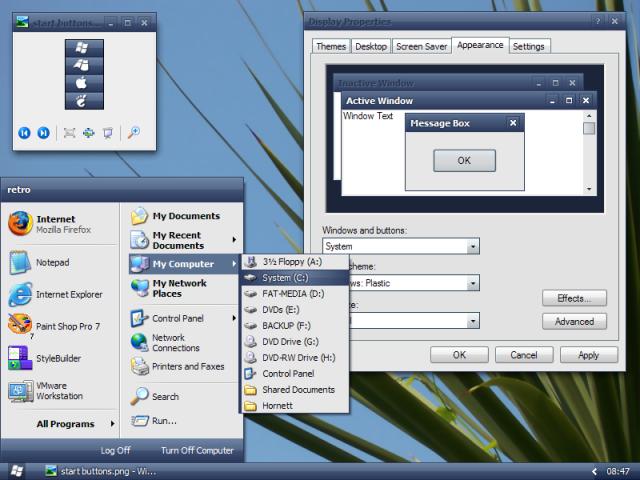Click Turn Off Computer

coord(197,450)
